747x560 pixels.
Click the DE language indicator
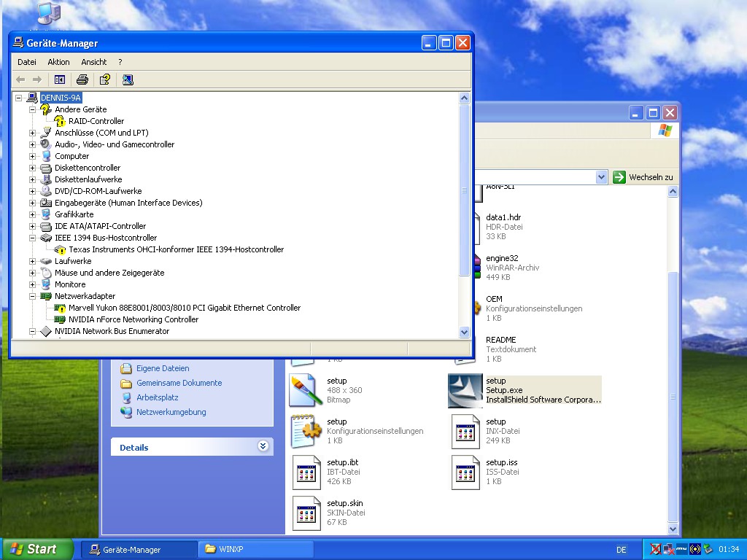621,550
